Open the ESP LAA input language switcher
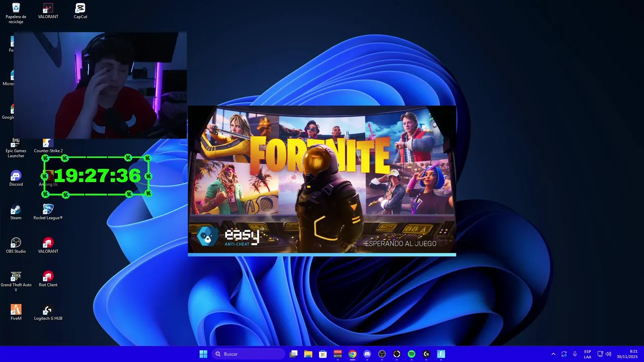This screenshot has width=644, height=362. coord(588,354)
